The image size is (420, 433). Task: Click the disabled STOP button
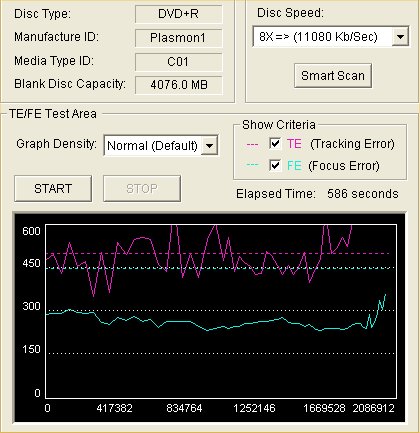[142, 189]
